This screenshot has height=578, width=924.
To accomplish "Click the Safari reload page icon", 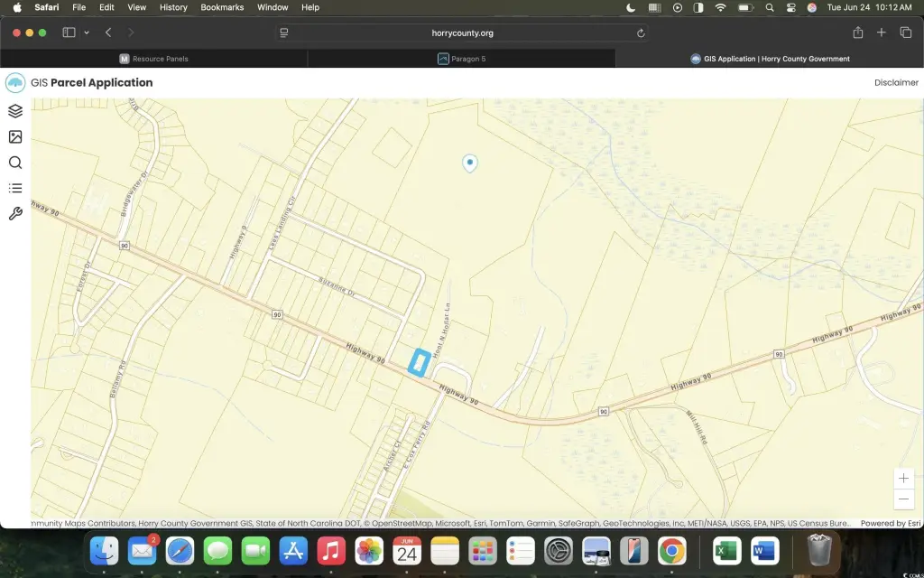I will [x=641, y=33].
